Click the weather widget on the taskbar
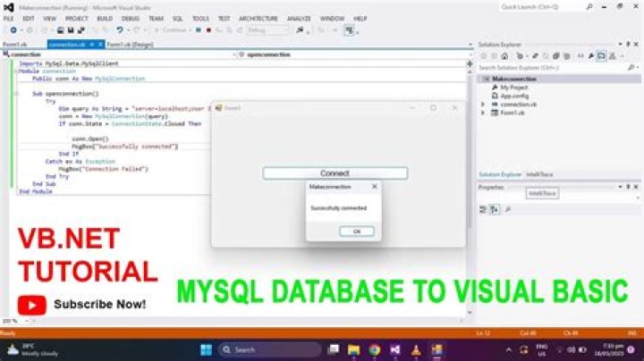Screen dimensions: 644x361 coord(33,350)
